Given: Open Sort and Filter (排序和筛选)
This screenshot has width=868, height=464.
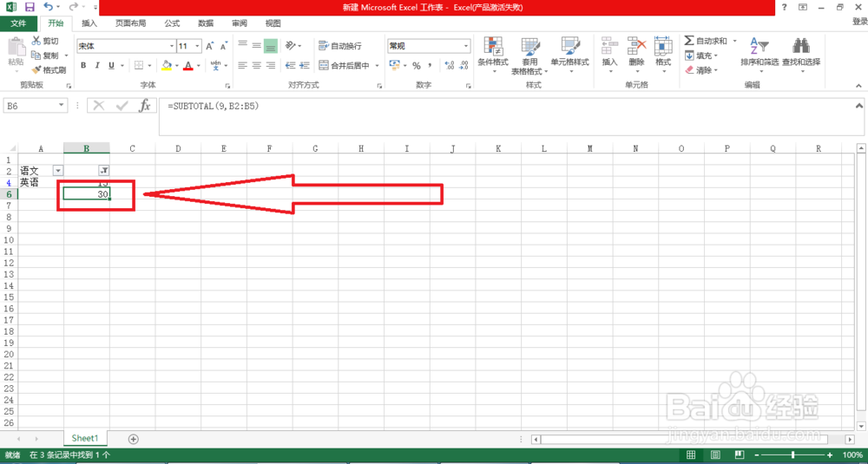Looking at the screenshot, I should (759, 55).
